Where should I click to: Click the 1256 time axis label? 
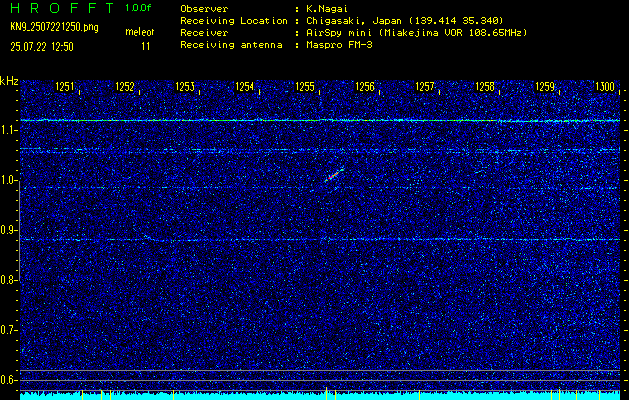(x=365, y=86)
